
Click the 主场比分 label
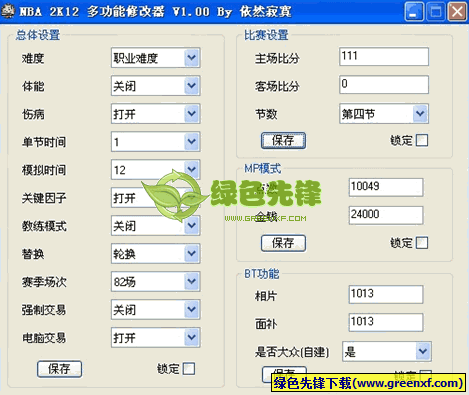(277, 59)
